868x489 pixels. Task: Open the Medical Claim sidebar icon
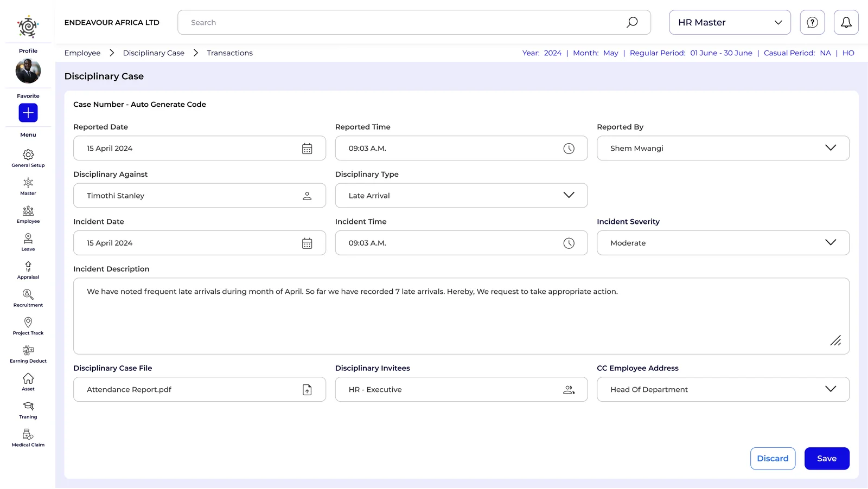click(x=28, y=434)
